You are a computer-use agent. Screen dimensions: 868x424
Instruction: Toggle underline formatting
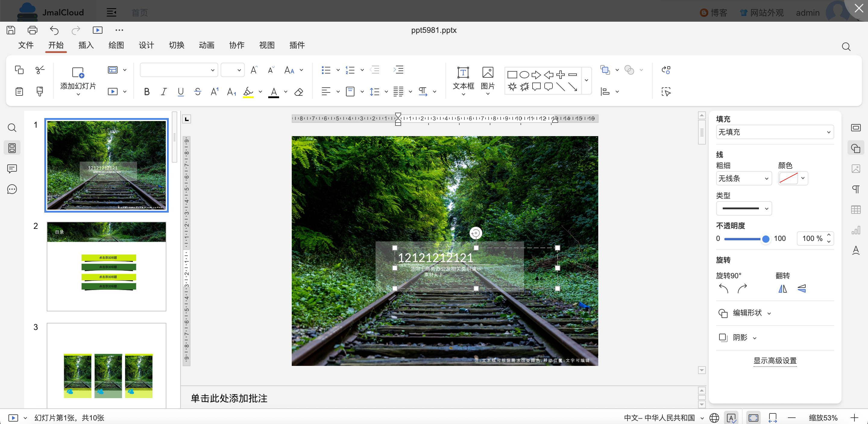click(x=181, y=92)
